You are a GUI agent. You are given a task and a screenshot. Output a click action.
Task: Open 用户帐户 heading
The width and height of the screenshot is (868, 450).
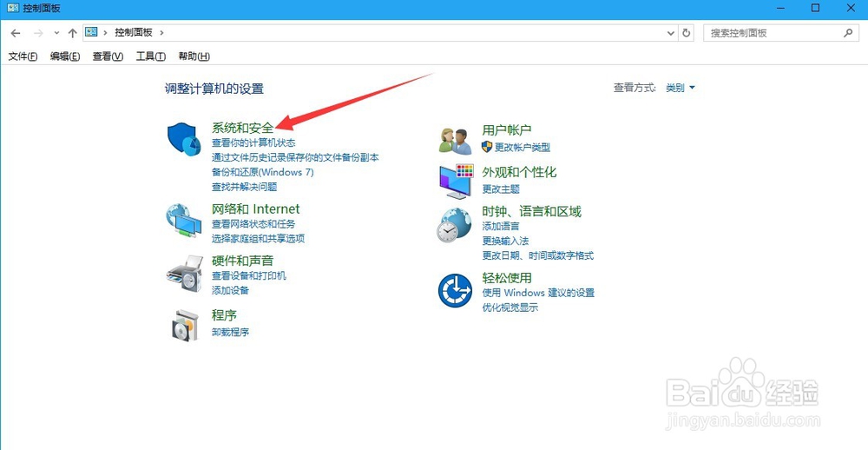(507, 130)
